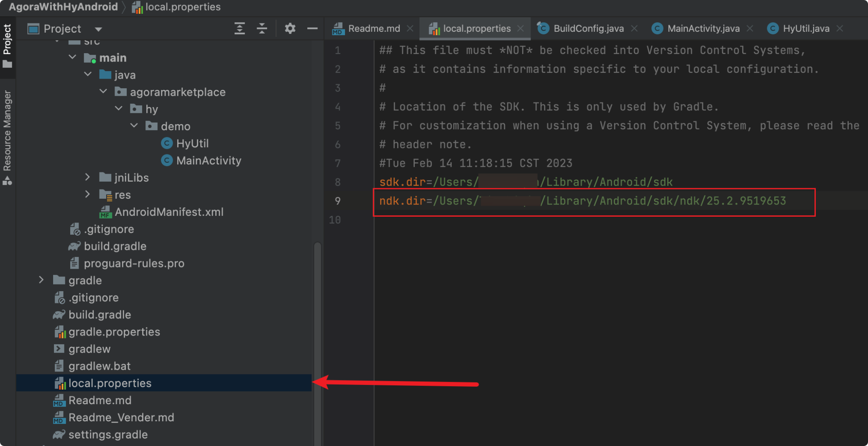Collapse the main folder chevron

click(72, 57)
